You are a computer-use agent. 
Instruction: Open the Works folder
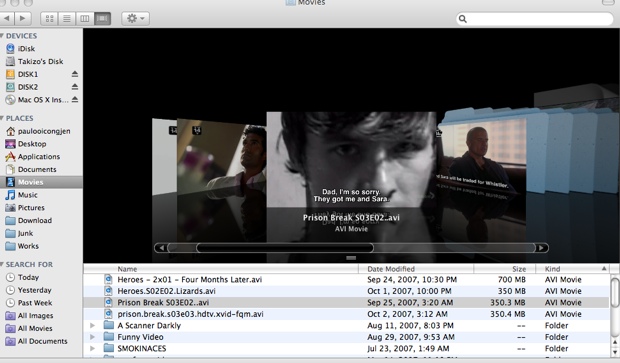click(x=28, y=246)
